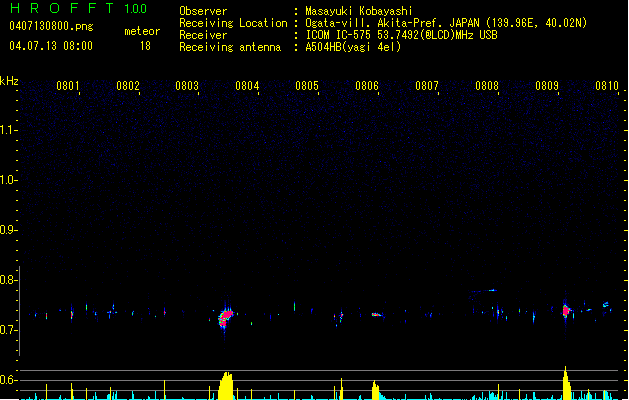Click the kHz axis unit label
This screenshot has height=400, width=629.
point(9,81)
